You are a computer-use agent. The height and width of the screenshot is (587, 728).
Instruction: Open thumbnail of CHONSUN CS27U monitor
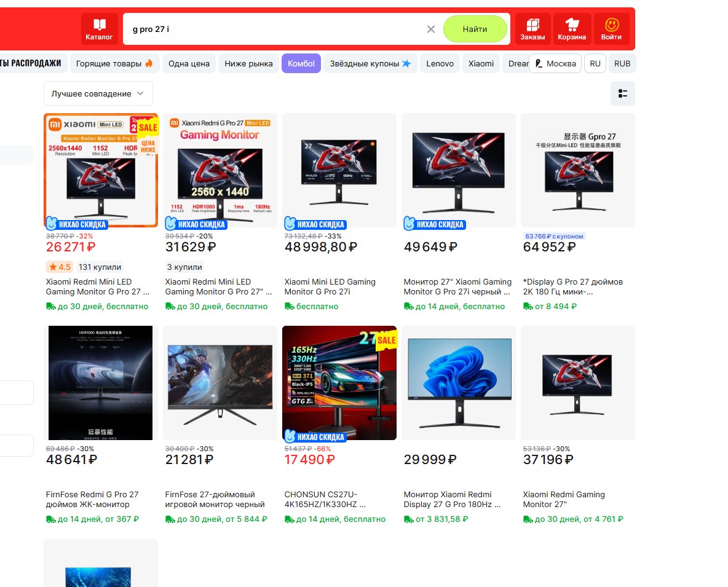coord(339,383)
